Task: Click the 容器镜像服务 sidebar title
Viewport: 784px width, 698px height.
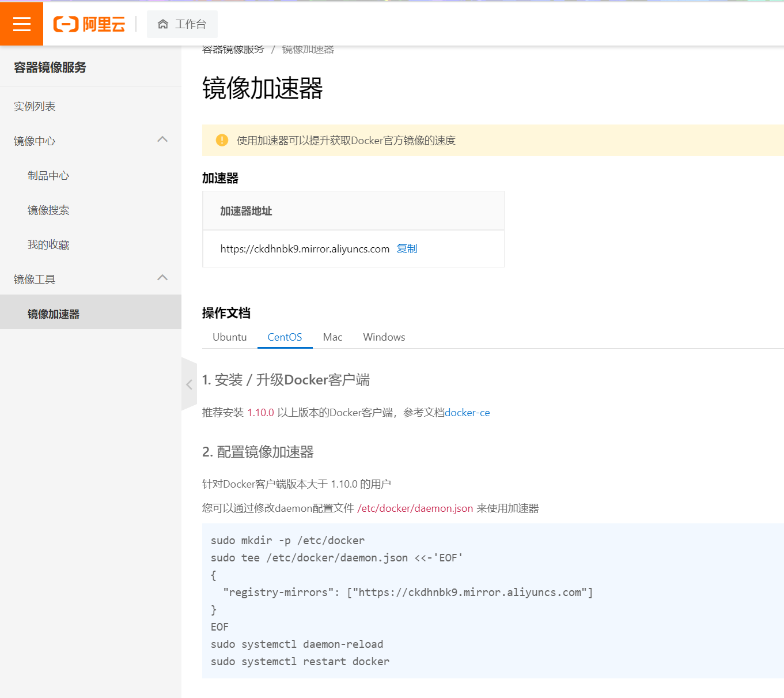Action: tap(50, 67)
